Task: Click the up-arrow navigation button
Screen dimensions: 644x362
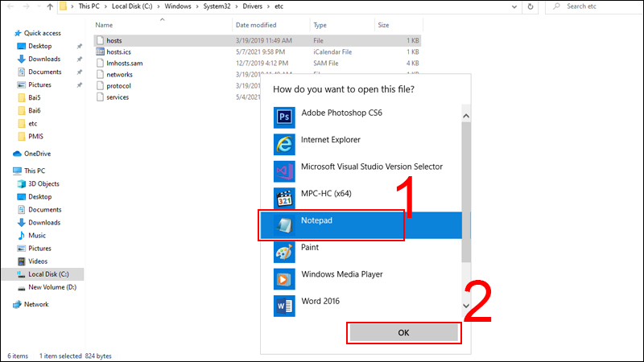Action: 50,6
